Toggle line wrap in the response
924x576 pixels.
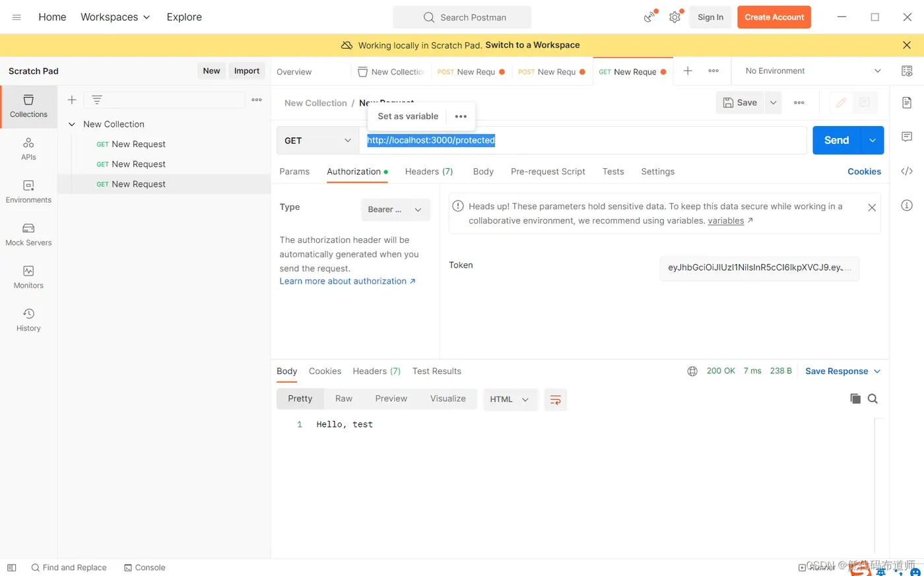pos(556,399)
